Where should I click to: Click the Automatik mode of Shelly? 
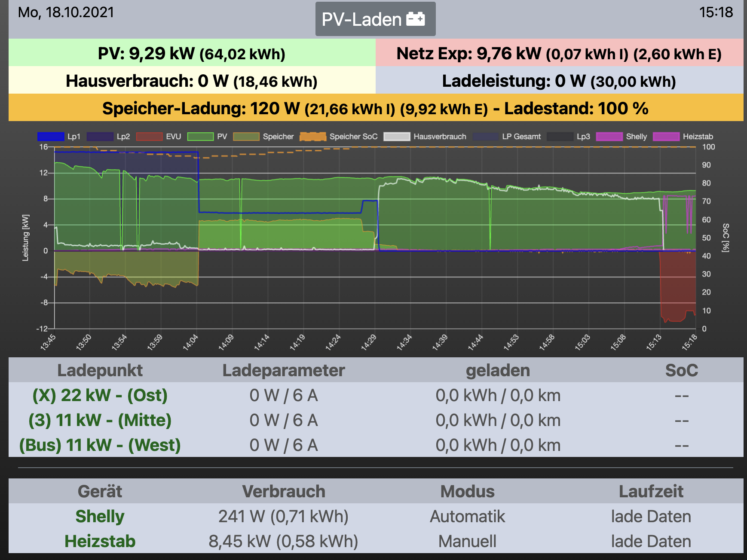[467, 517]
